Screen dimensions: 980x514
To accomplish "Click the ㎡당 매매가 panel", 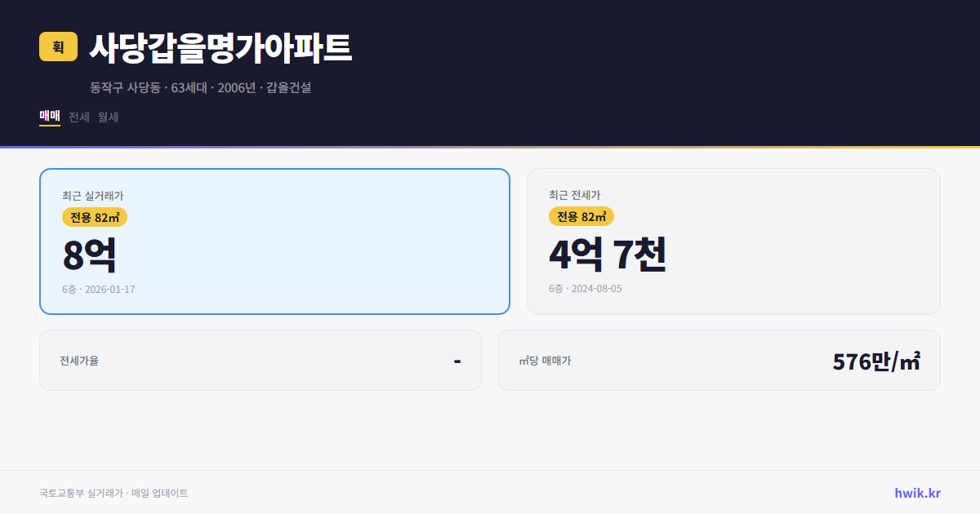I will point(719,360).
